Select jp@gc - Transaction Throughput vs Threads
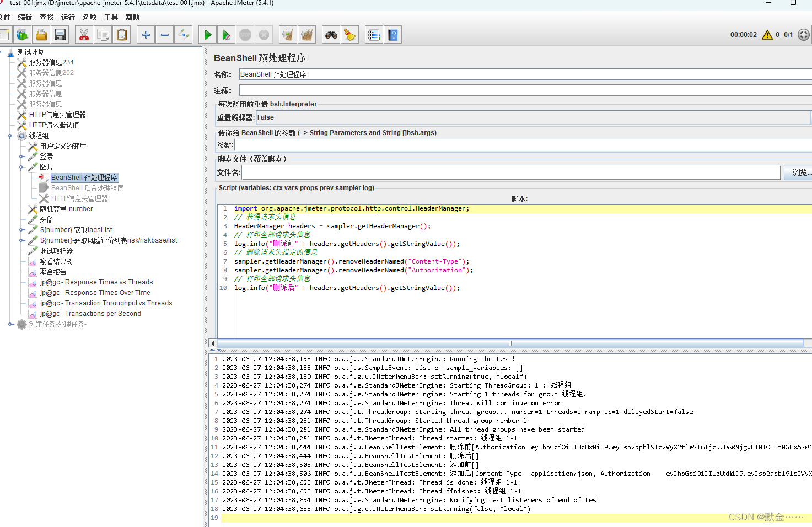812x527 pixels. click(106, 303)
